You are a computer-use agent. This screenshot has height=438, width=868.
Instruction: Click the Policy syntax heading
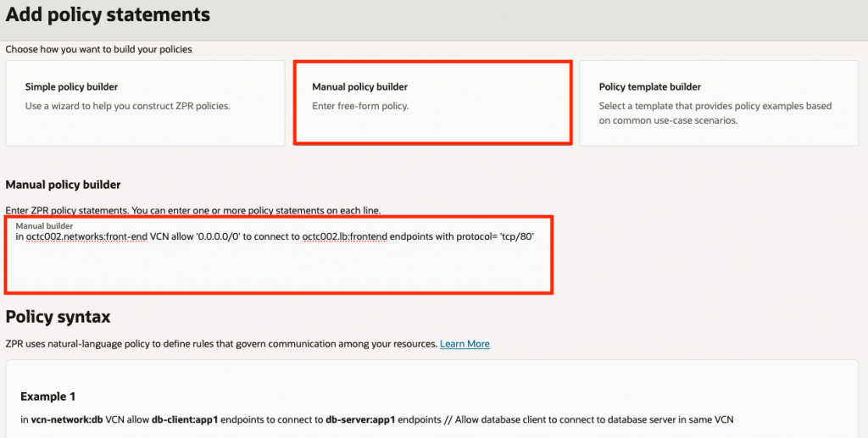point(58,317)
